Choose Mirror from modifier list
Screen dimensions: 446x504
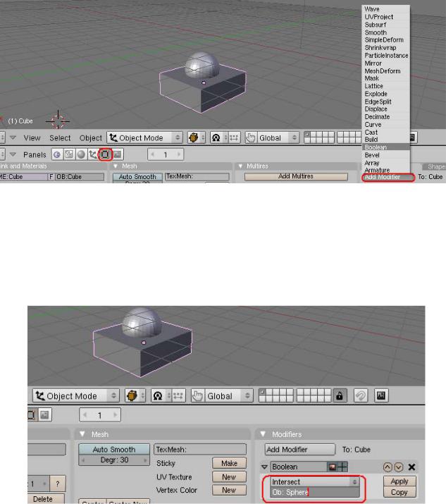[x=386, y=63]
